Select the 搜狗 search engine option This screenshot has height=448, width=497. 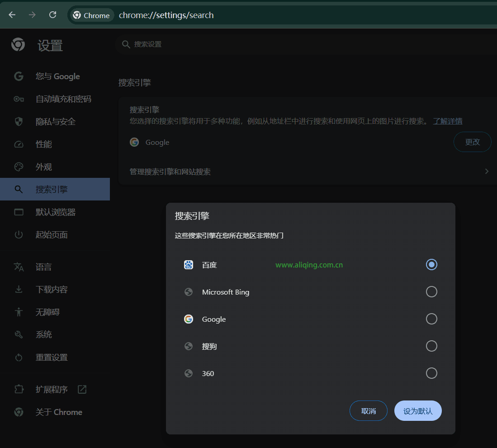(x=431, y=346)
